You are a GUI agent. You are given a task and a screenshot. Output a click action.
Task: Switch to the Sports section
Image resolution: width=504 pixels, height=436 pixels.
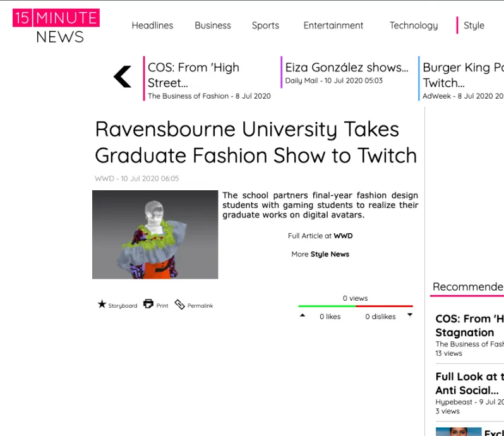click(x=265, y=25)
